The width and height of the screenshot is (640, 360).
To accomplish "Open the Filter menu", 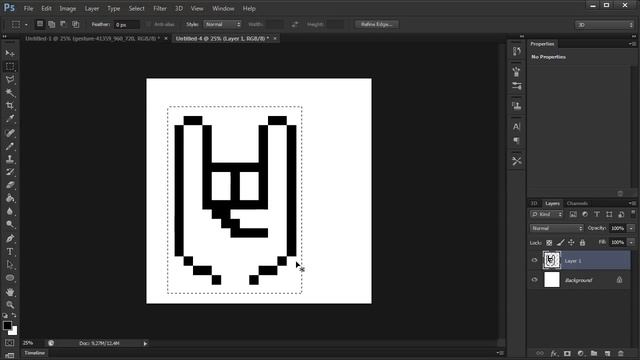I will click(x=160, y=8).
